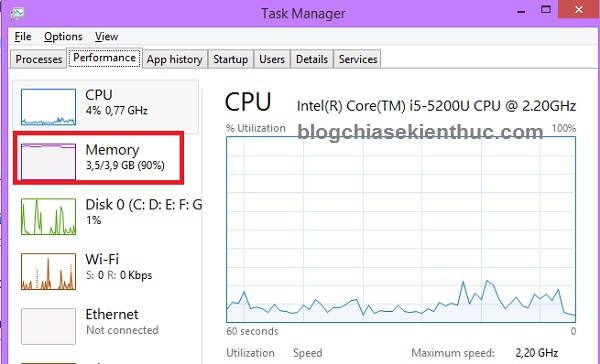Switch to the Users tab
The image size is (600, 364).
(272, 59)
